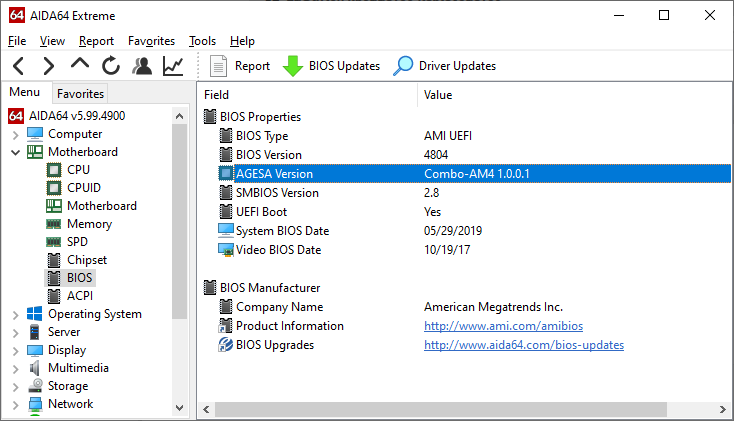Switch to the Menu sidebar tab
Screen dimensions: 734x421
point(24,92)
